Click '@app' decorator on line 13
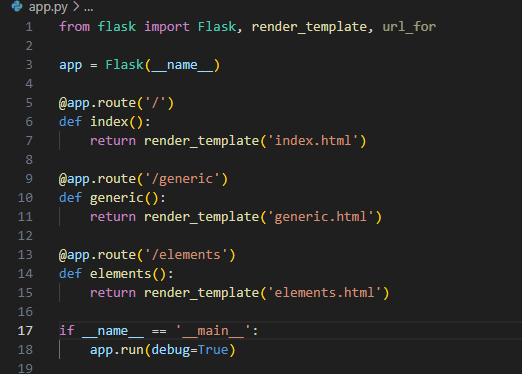 (x=74, y=255)
